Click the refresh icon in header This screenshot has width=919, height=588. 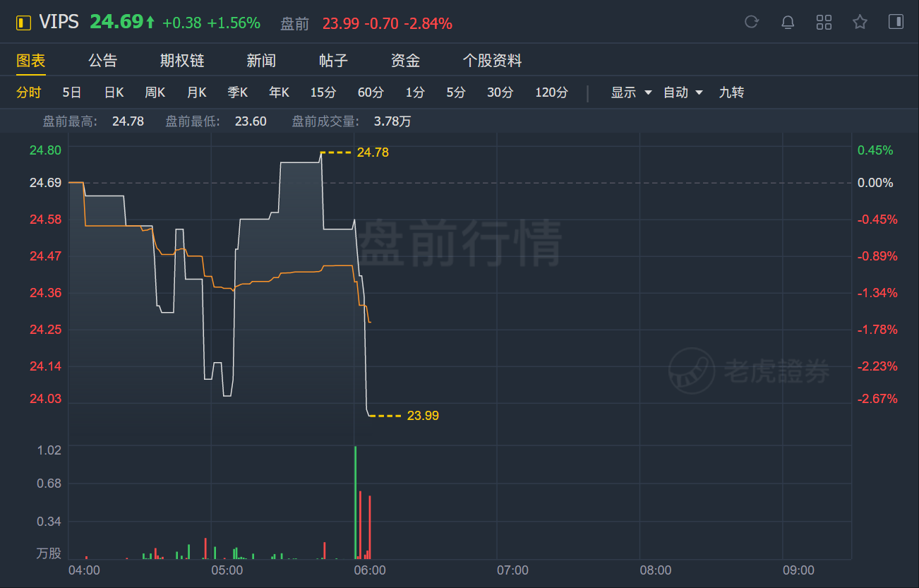pos(752,22)
